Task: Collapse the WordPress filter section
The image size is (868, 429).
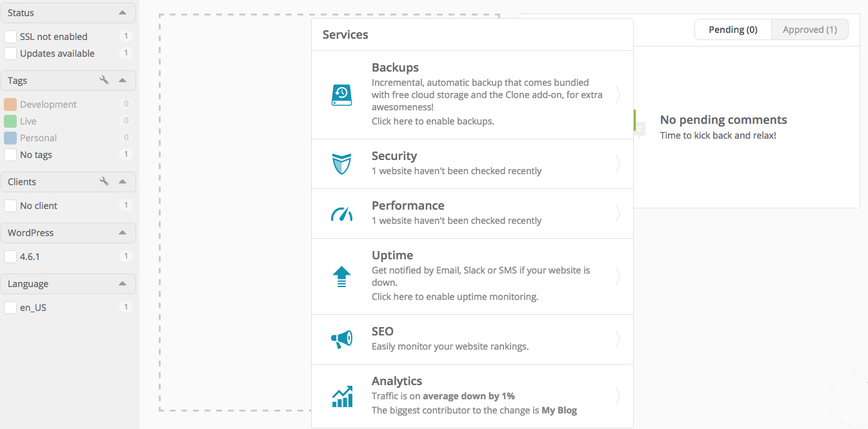Action: point(123,233)
